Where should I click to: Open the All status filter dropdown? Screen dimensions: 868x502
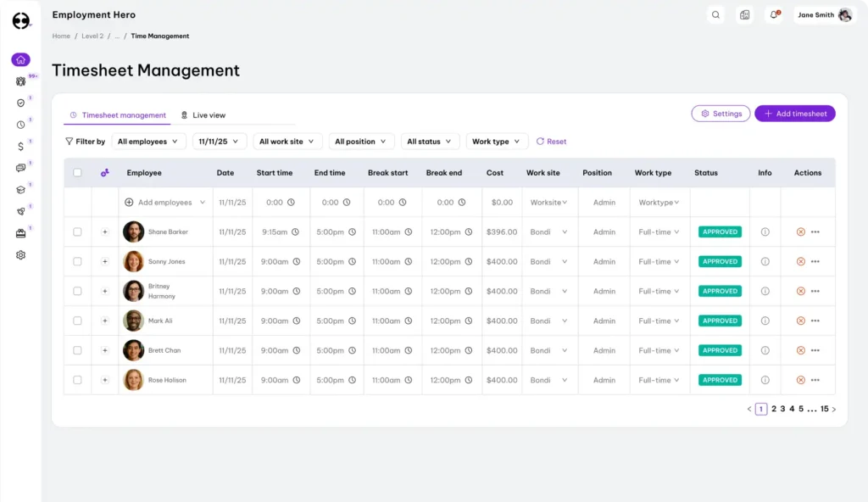[x=429, y=141]
